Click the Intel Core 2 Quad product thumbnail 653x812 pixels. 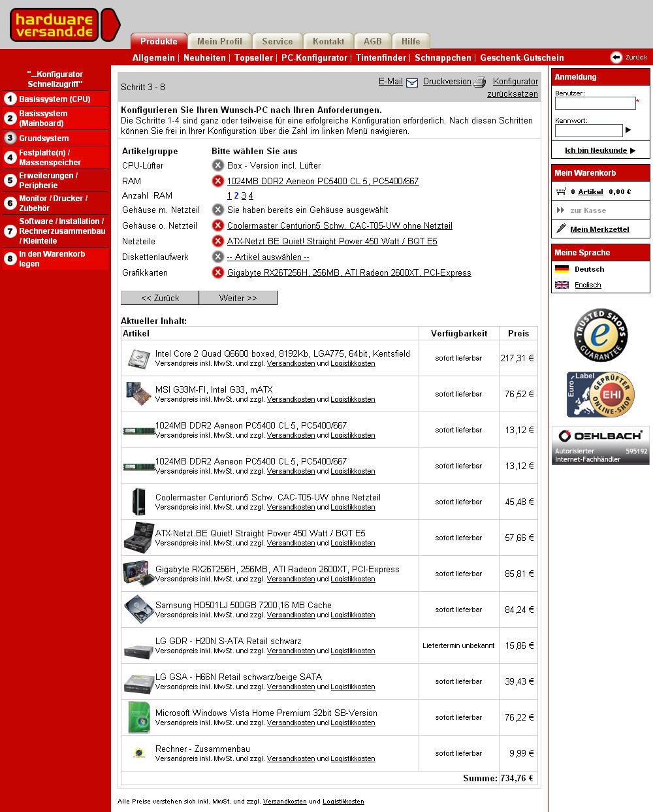(x=138, y=358)
